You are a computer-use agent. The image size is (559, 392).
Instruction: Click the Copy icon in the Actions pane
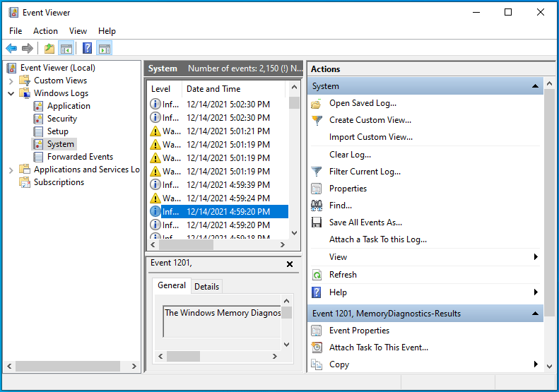pyautogui.click(x=317, y=364)
